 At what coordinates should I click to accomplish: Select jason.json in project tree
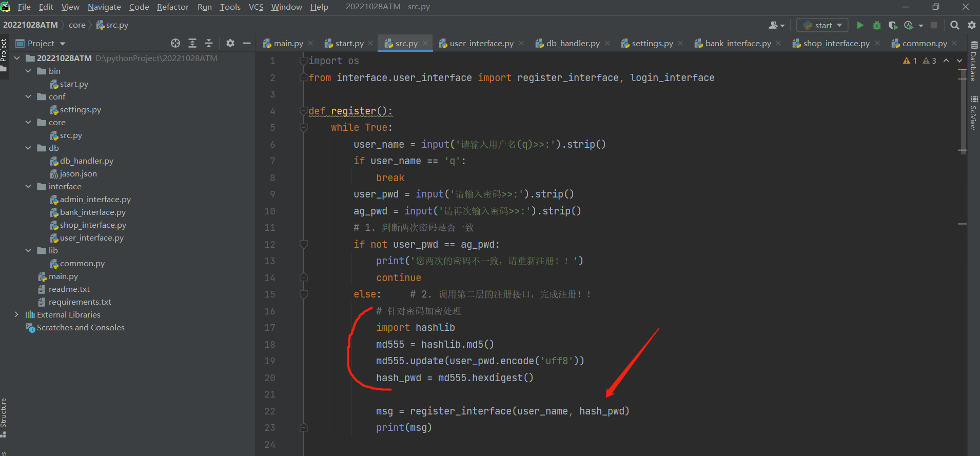(x=78, y=174)
